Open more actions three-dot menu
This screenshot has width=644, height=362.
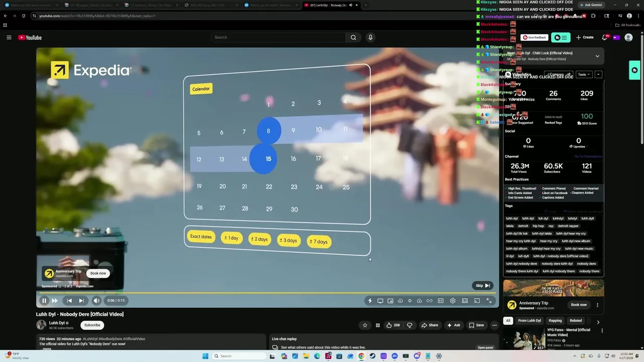point(494,325)
